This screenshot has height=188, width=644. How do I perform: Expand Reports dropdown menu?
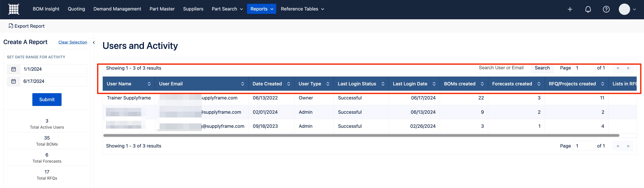click(262, 9)
